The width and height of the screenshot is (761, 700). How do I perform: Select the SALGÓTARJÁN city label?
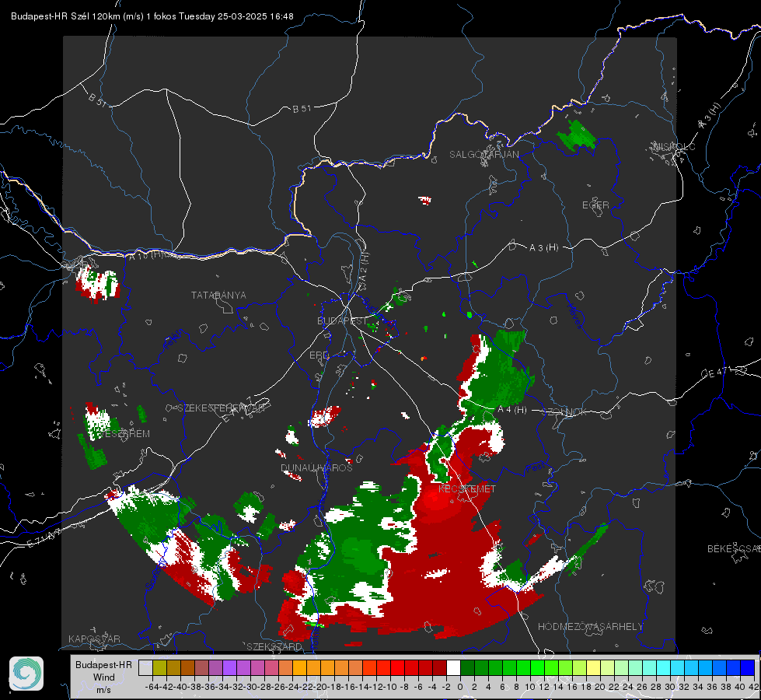[483, 155]
